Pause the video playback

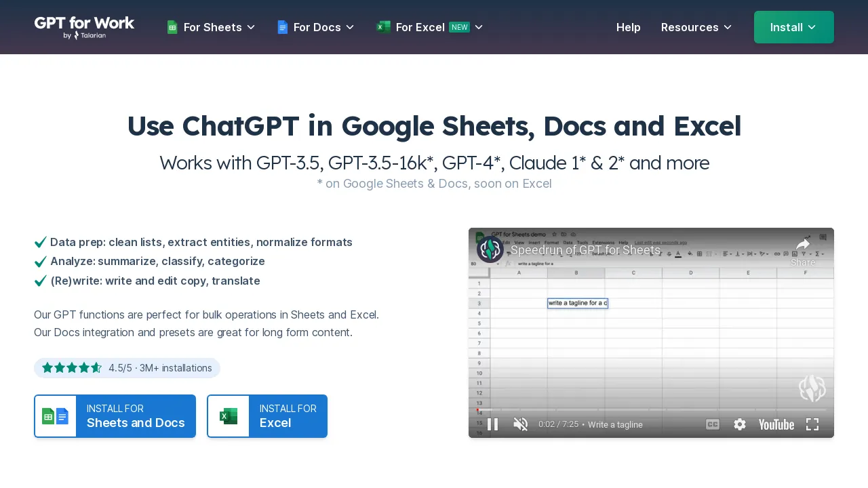493,424
